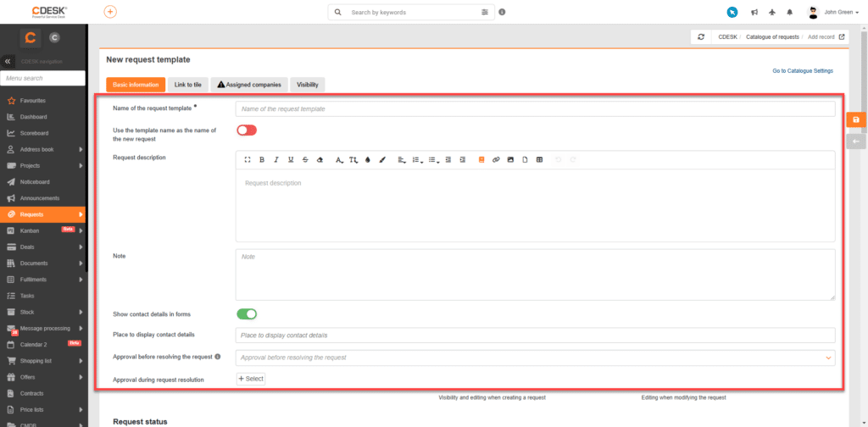Open the text color drop icon

click(x=368, y=160)
